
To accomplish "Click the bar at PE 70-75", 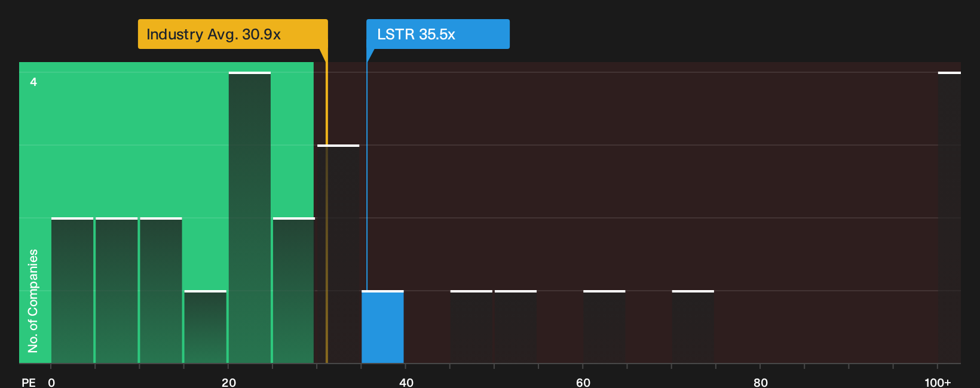I will click(693, 327).
